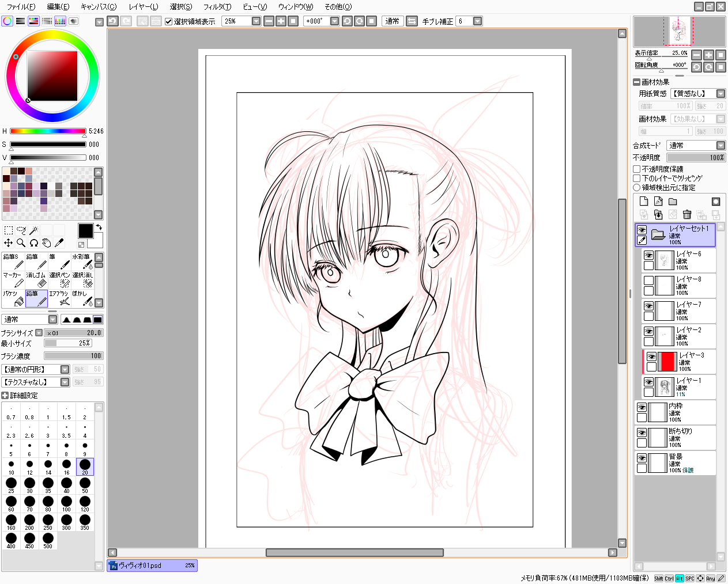
Task: Delete the selected layer with trash icon
Action: (687, 214)
